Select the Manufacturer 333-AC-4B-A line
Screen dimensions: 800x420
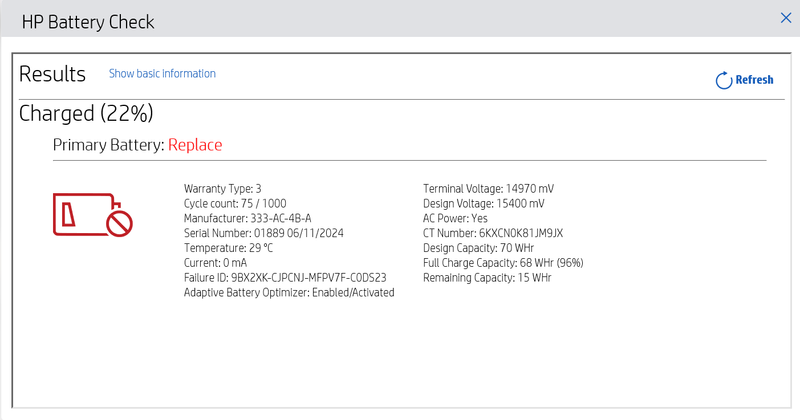[x=250, y=218]
